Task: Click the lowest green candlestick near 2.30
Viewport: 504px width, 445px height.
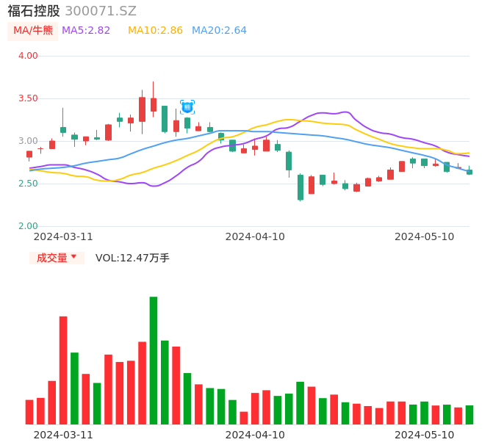Action: tap(300, 187)
